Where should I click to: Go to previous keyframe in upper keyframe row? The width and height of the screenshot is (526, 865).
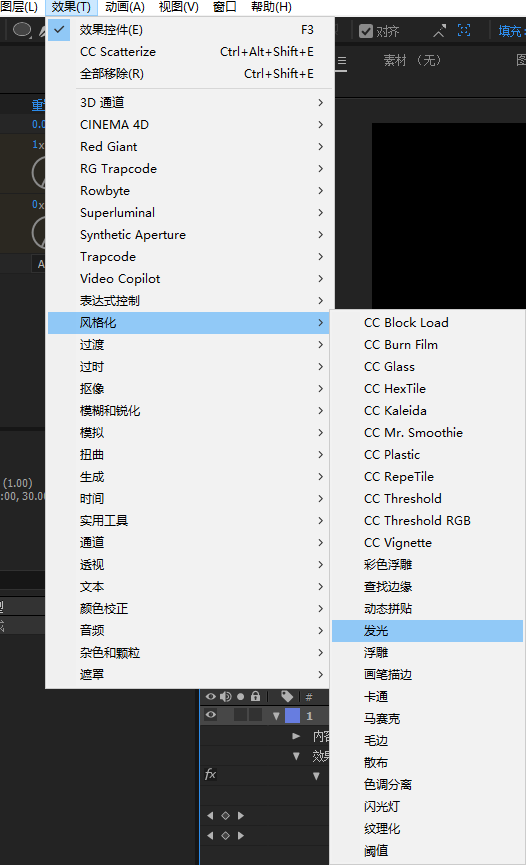click(210, 815)
